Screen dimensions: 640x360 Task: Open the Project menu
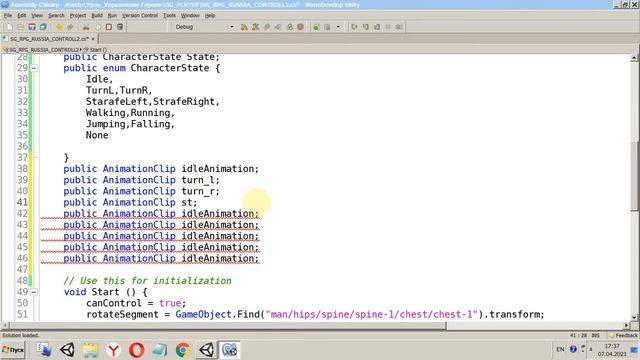click(x=78, y=16)
